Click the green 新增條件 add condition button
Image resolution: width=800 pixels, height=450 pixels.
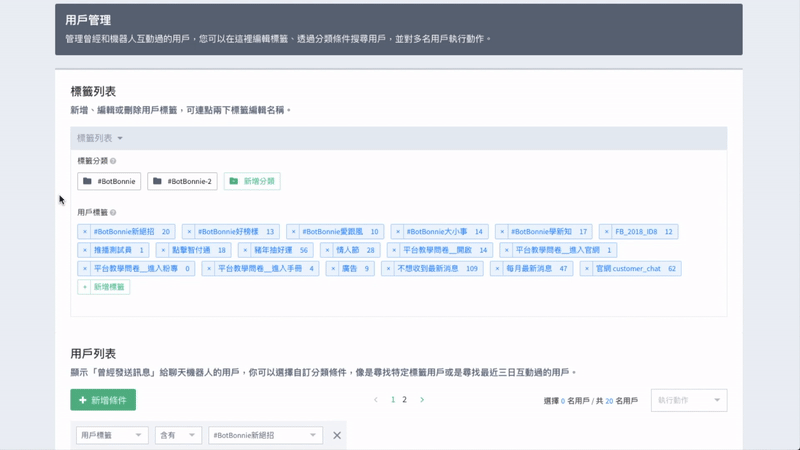pos(103,400)
